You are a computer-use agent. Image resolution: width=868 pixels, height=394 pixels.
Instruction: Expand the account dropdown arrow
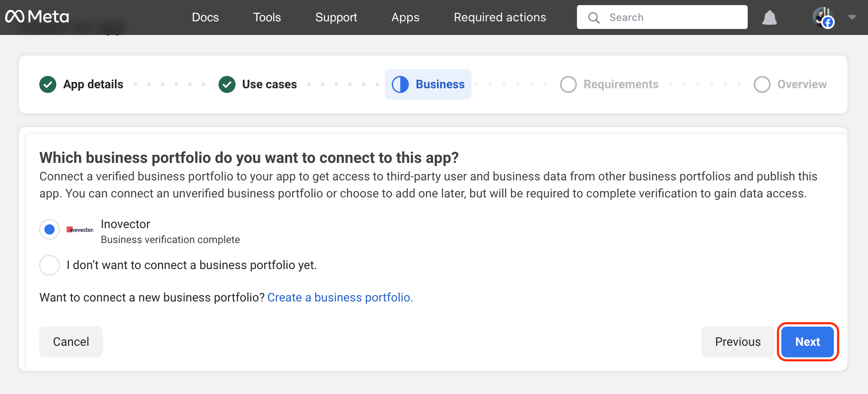pos(852,17)
